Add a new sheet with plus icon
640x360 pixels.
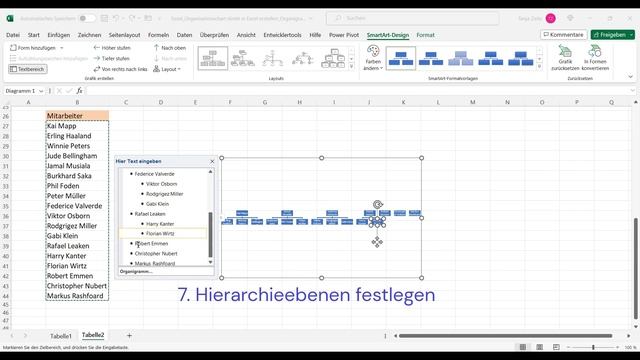[x=129, y=336]
